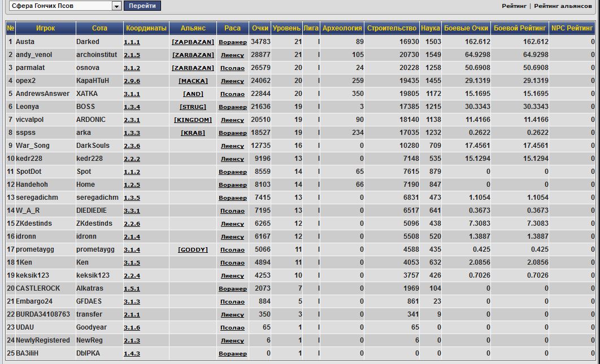
Task: Click the Перейти button
Action: [x=142, y=6]
